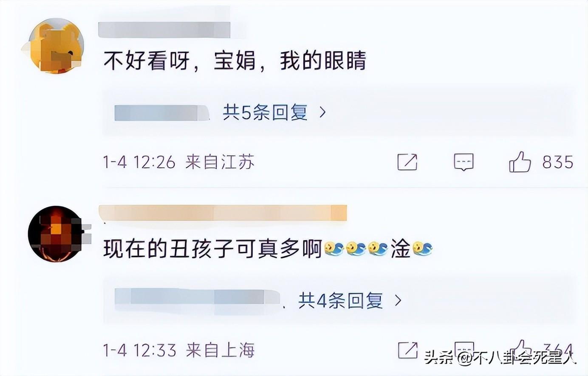Expand chevron next to 共4条回复
This screenshot has height=376, width=588.
(398, 301)
